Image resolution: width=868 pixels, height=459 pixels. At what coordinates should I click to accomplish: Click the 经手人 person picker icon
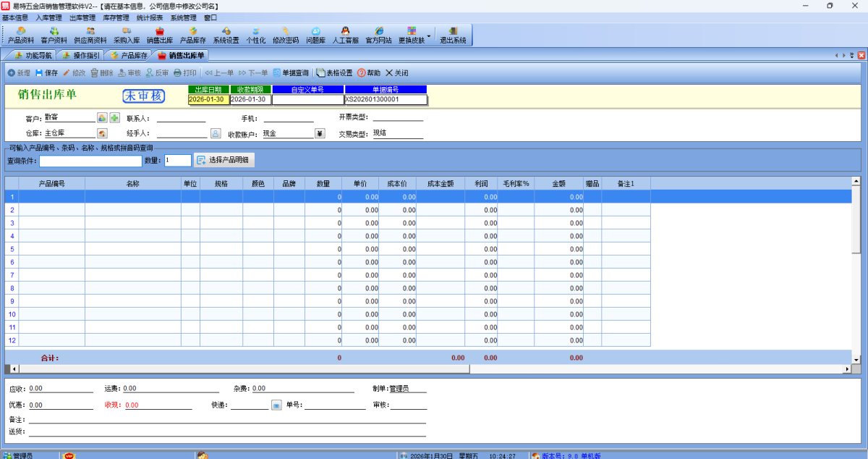tap(216, 133)
